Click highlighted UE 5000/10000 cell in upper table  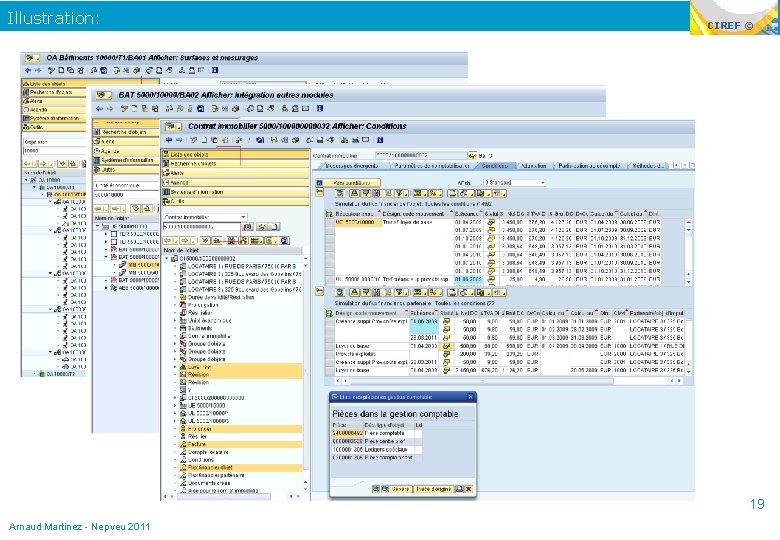tap(358, 222)
